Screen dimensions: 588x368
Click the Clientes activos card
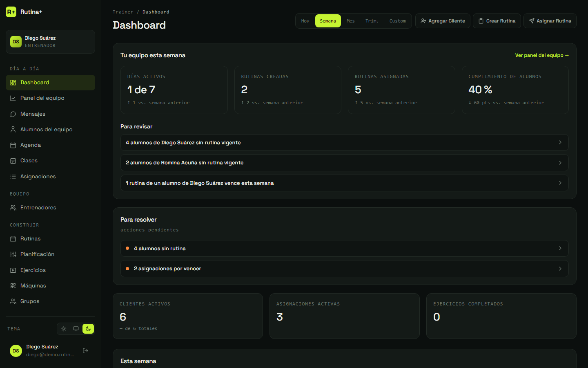point(188,316)
